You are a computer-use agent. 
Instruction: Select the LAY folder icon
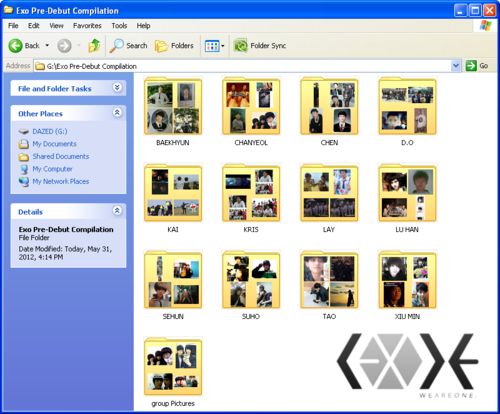pos(329,193)
